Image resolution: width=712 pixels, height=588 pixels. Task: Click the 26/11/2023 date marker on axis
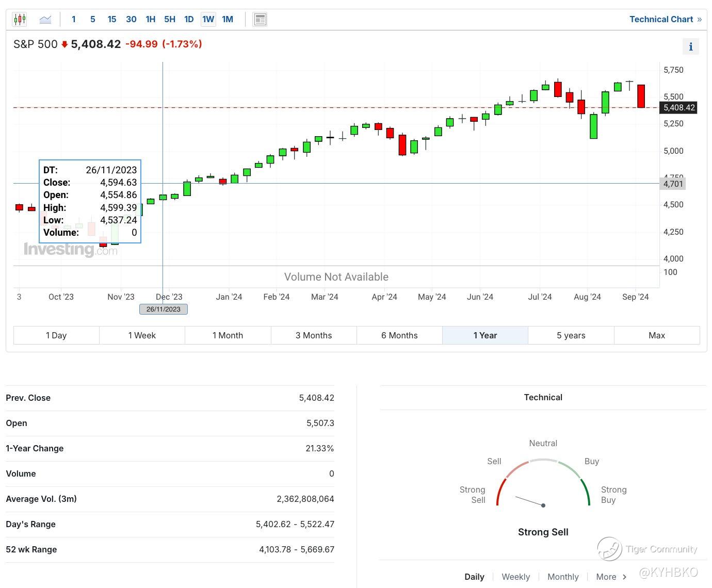coord(164,309)
